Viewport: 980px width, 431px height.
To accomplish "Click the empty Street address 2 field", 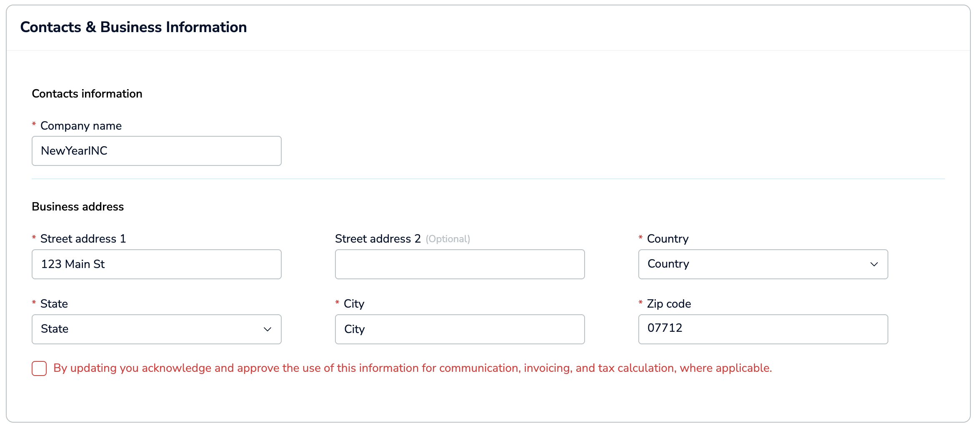I will 460,264.
